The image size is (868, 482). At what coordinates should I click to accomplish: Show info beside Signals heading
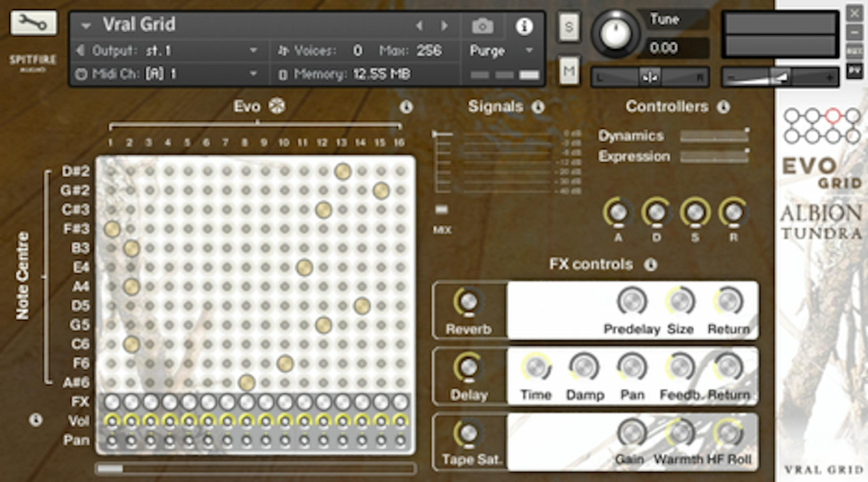pyautogui.click(x=538, y=107)
